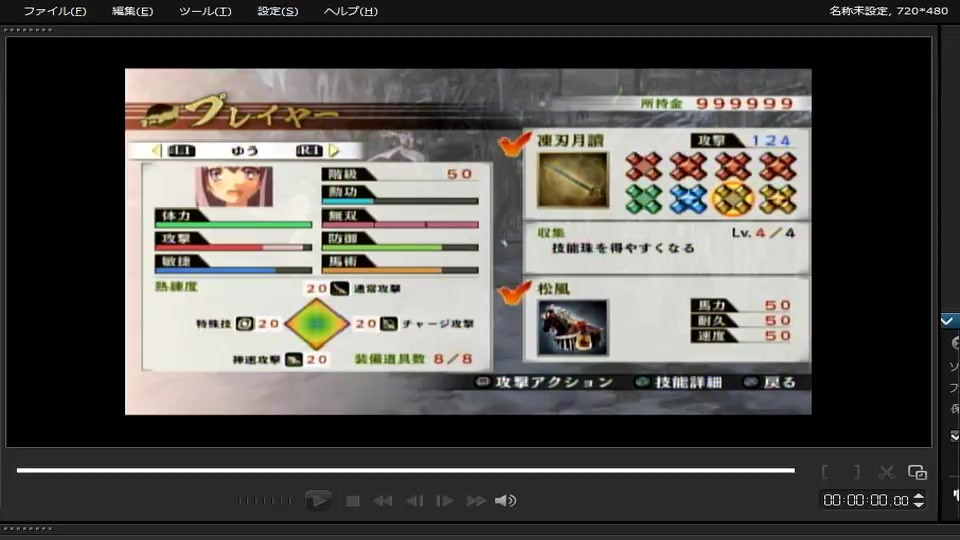Click the project title 名称未設定, 720*480
This screenshot has width=960, height=540.
point(888,11)
